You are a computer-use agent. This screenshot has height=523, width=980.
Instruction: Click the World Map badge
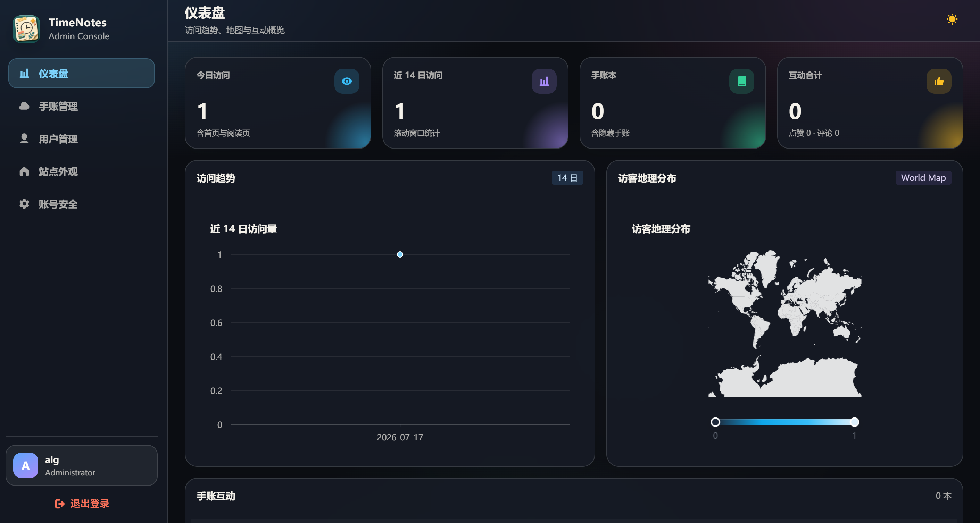(923, 177)
